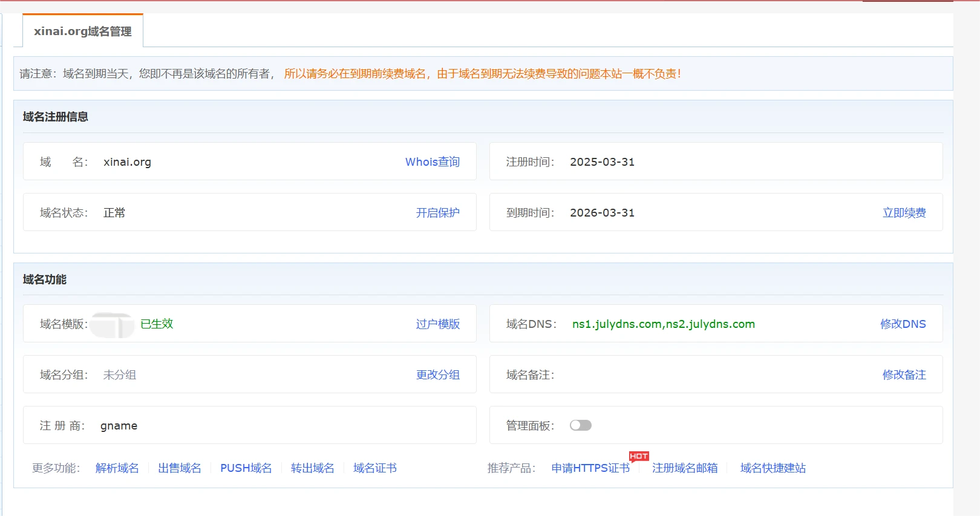Click 立即续费 to renew the domain
The height and width of the screenshot is (516, 980).
(904, 213)
